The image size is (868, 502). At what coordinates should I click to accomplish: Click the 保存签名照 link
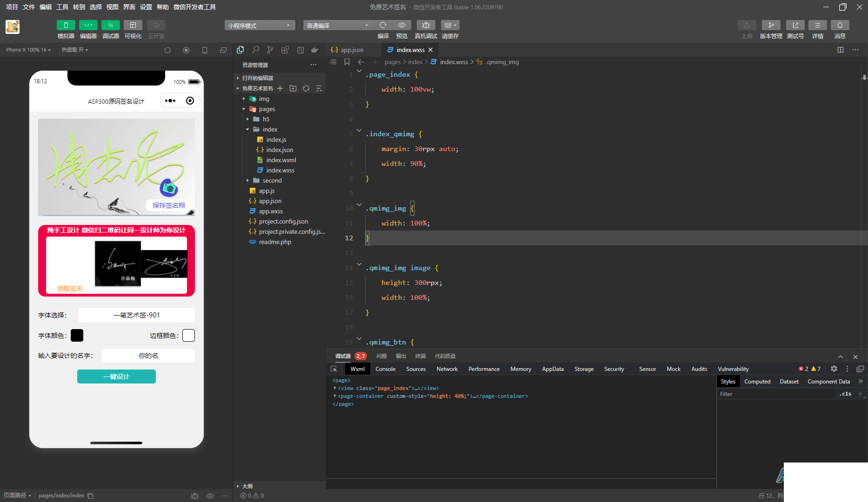tap(169, 205)
